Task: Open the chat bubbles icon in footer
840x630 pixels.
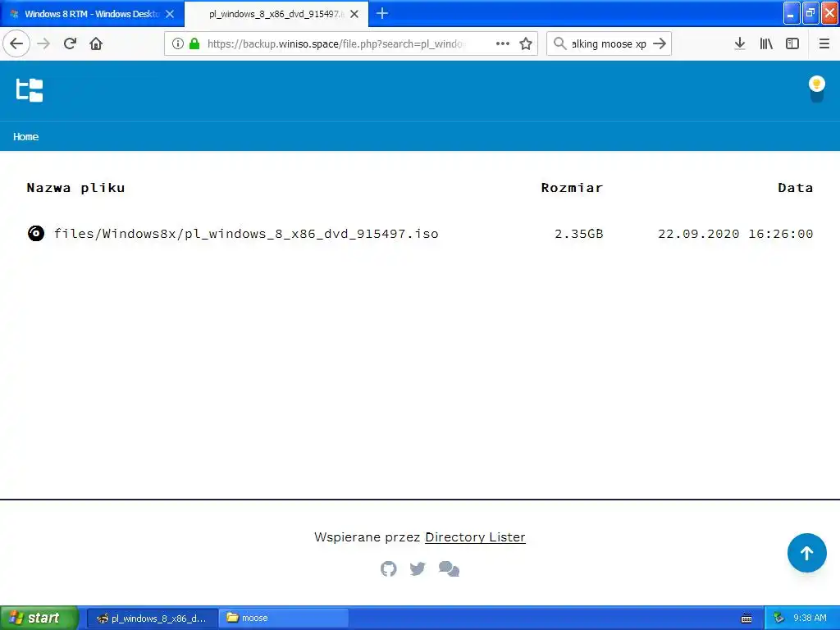Action: (449, 569)
